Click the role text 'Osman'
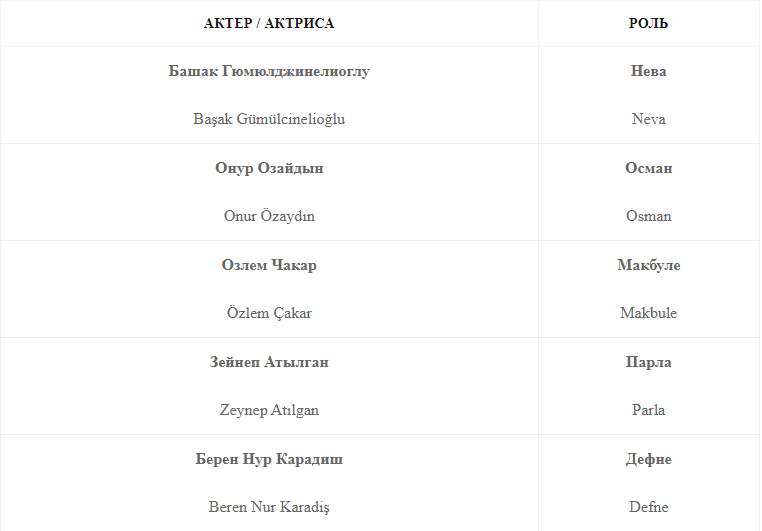 click(648, 216)
